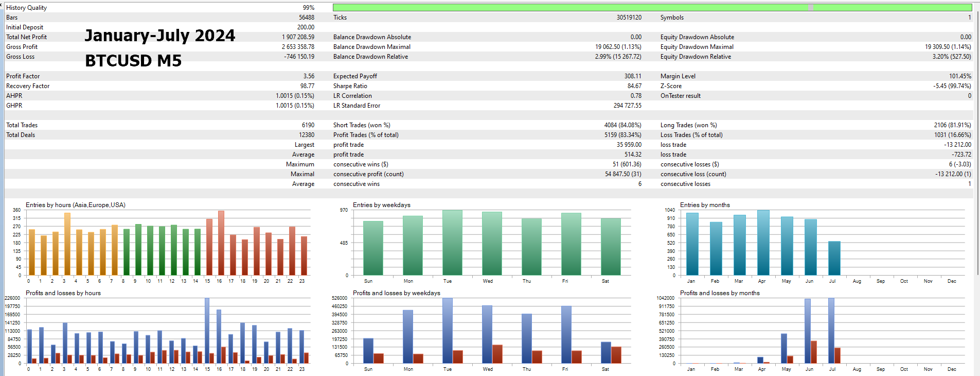
Task: Click the Z-Score label
Action: pos(671,86)
